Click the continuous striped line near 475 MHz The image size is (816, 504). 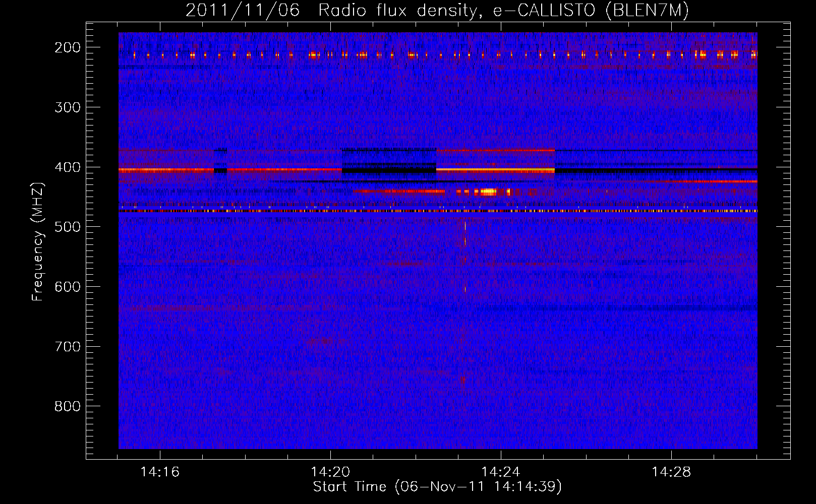(438, 211)
